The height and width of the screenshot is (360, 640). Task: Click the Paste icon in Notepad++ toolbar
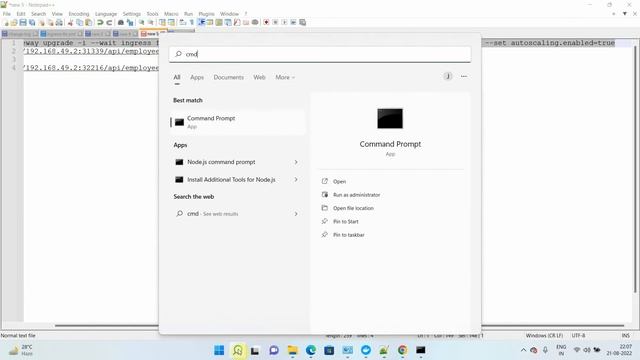click(89, 22)
